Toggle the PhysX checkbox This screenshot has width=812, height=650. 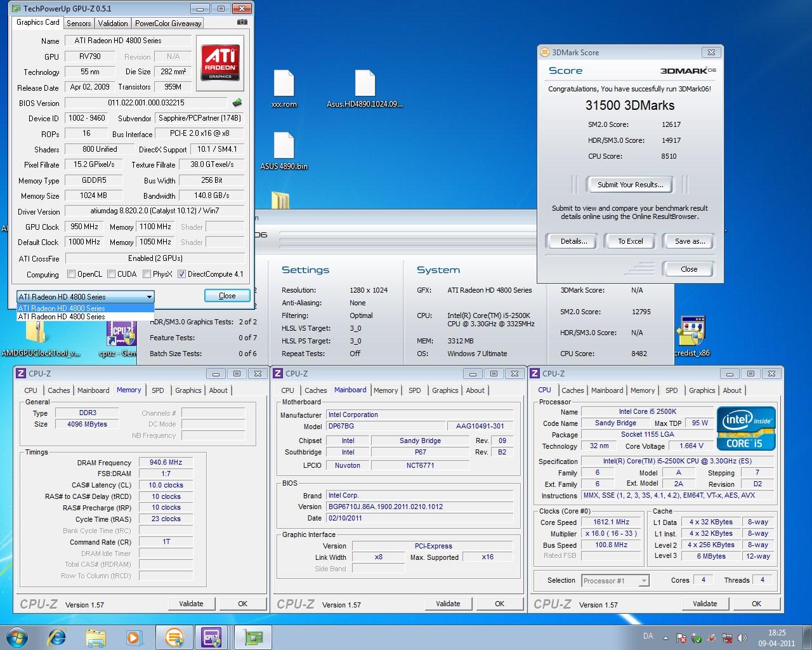coord(147,274)
